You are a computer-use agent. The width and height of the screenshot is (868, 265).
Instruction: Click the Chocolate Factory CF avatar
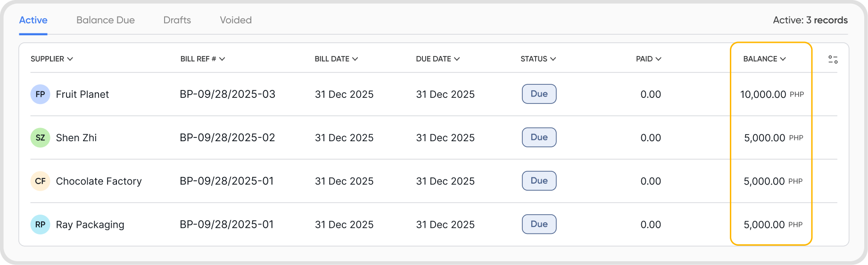coord(40,181)
